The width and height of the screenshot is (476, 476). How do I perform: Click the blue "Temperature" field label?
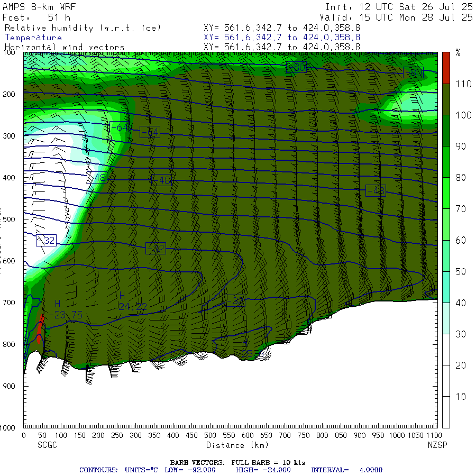point(33,38)
